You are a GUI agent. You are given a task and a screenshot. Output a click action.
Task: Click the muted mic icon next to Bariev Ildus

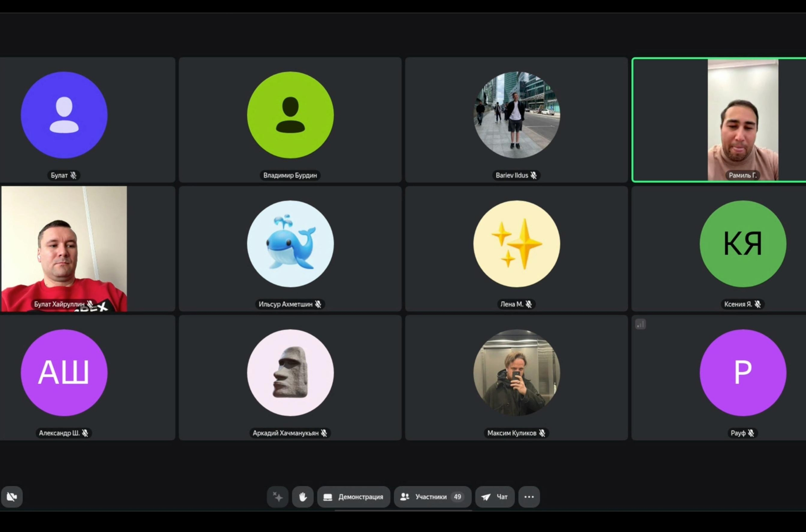click(x=534, y=175)
